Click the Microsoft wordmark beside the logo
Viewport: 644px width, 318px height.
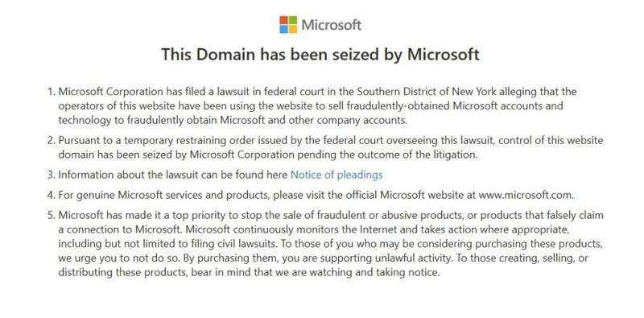[332, 25]
